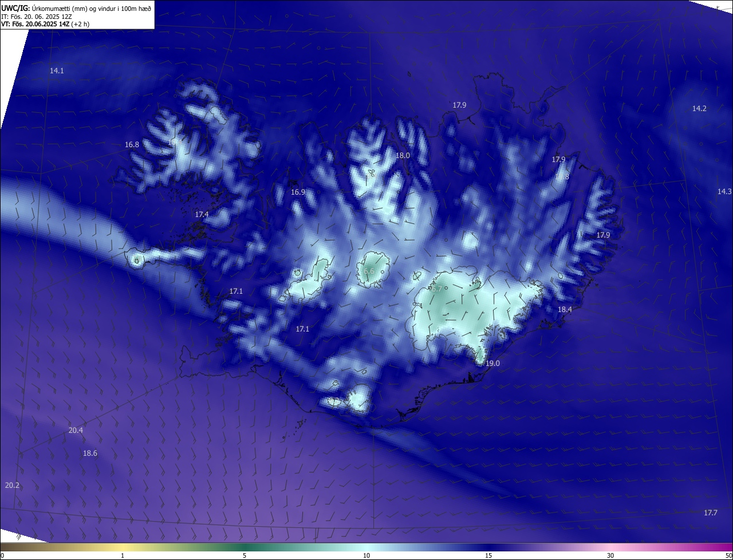
Task: Click the 1 tick label on color scale
Action: [123, 556]
